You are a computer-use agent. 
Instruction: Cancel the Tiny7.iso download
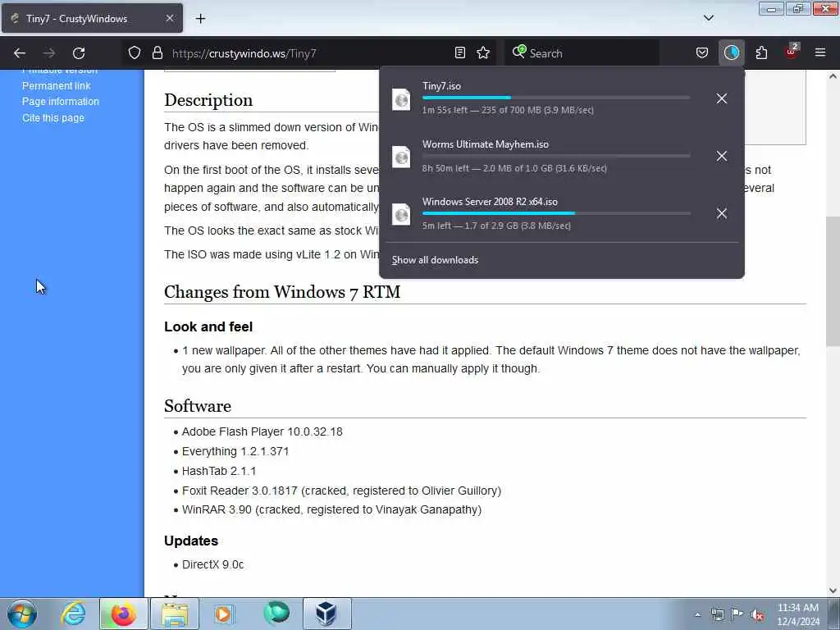(722, 98)
